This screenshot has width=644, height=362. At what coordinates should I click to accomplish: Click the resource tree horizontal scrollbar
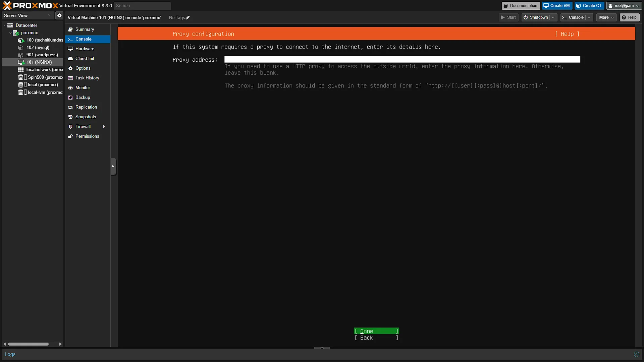pos(29,344)
